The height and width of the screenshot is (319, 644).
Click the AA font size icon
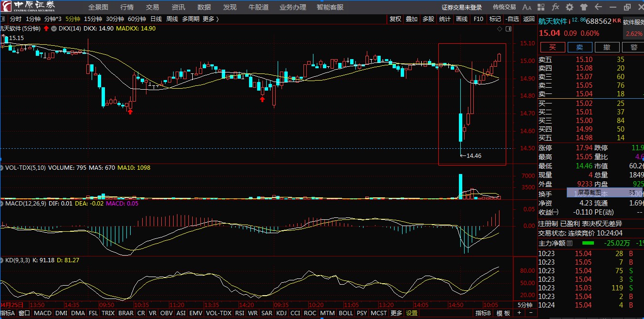pyautogui.click(x=527, y=7)
